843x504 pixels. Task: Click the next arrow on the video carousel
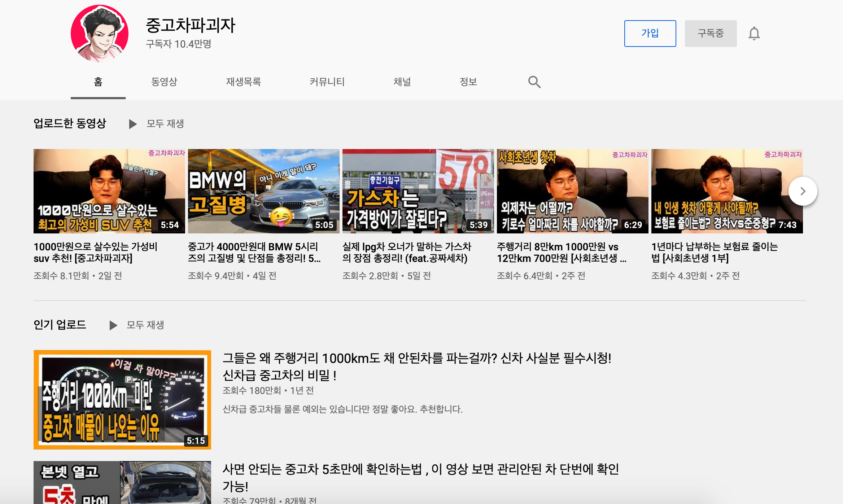pyautogui.click(x=803, y=191)
